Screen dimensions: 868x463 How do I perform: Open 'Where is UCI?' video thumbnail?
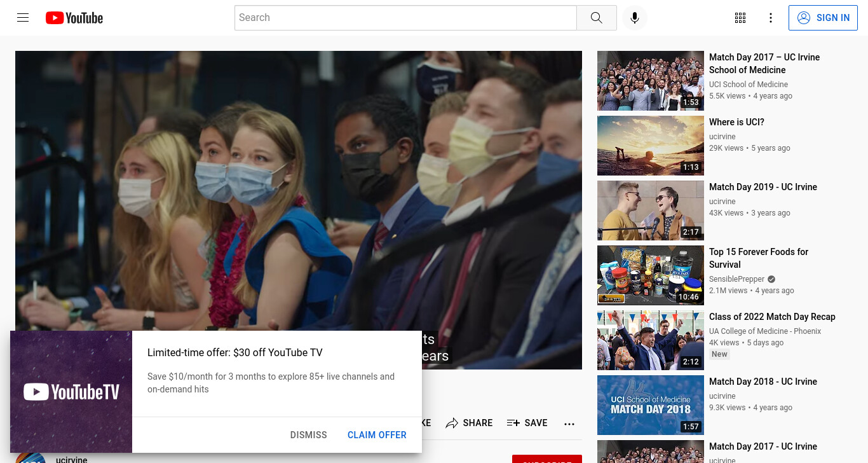651,146
